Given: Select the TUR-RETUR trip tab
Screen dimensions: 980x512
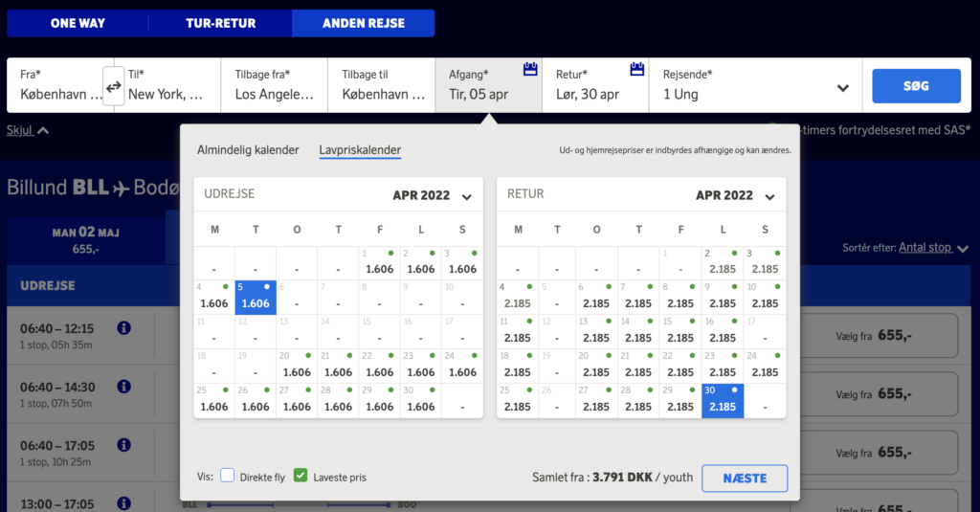Looking at the screenshot, I should pos(221,23).
